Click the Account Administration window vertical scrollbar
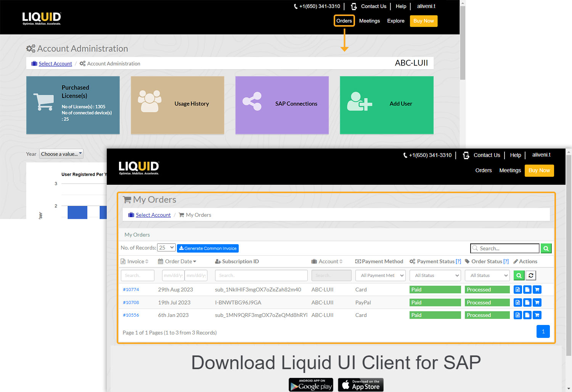This screenshot has width=572, height=392. tap(463, 42)
